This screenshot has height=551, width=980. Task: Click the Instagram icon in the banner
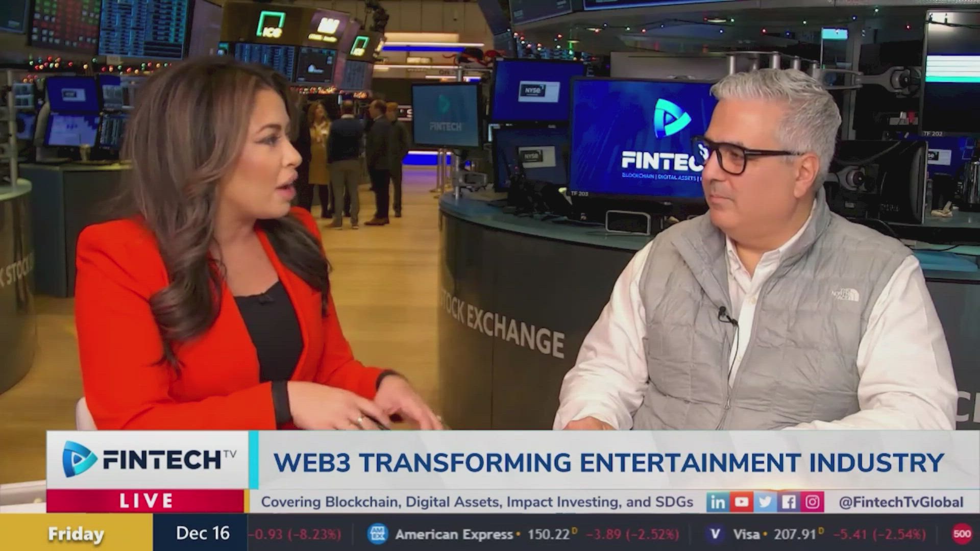(x=812, y=502)
